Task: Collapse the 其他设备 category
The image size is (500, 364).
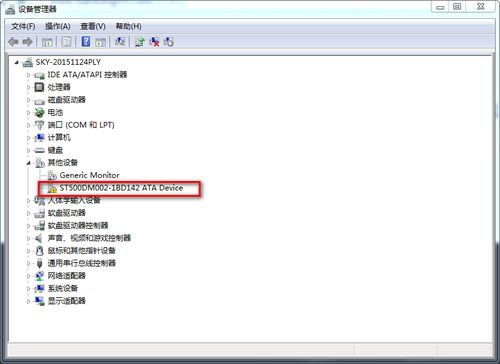Action: tap(28, 163)
